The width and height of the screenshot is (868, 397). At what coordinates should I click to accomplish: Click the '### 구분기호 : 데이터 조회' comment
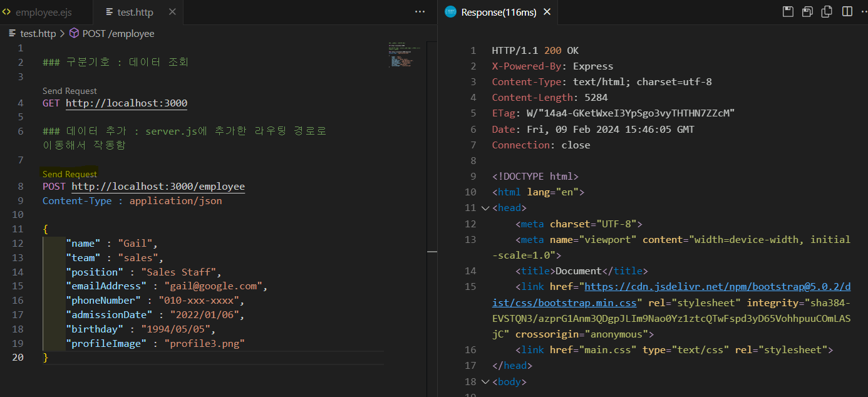115,62
